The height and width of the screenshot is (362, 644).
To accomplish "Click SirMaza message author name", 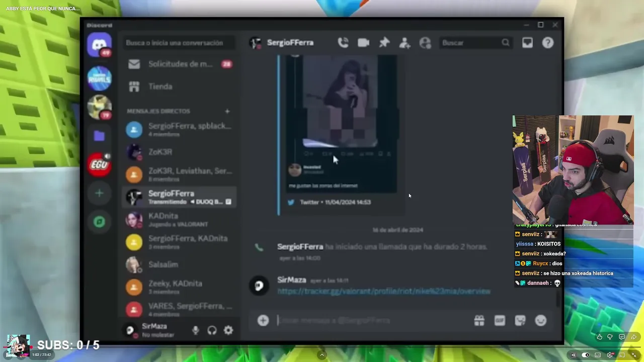I will coord(291,280).
